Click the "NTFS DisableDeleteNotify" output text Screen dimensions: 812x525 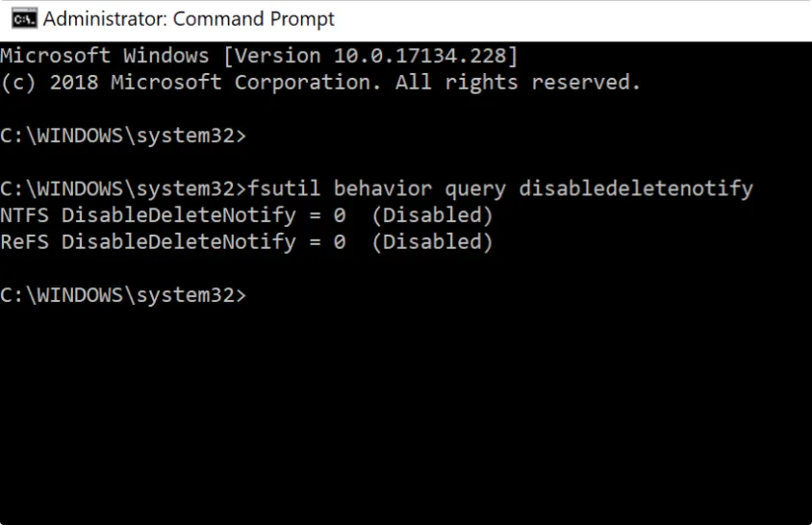(x=148, y=215)
